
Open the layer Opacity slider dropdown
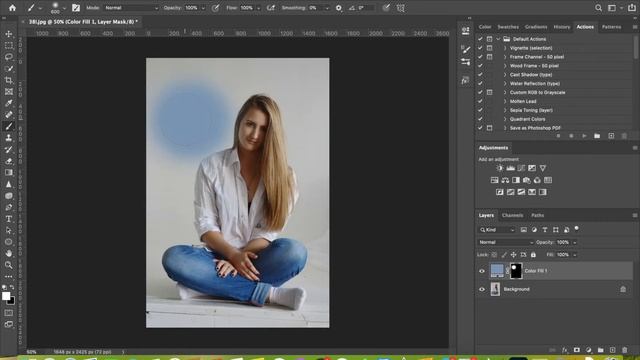pyautogui.click(x=575, y=242)
